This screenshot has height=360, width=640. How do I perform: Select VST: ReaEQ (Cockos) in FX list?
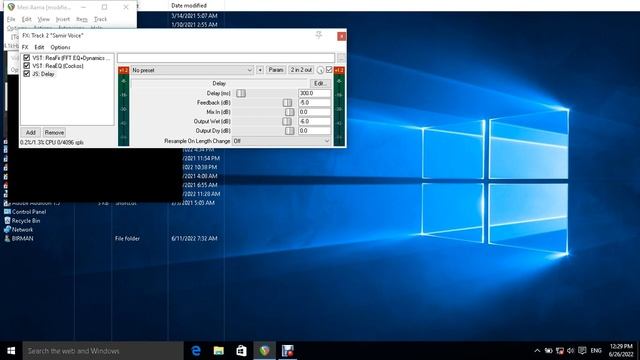click(58, 66)
